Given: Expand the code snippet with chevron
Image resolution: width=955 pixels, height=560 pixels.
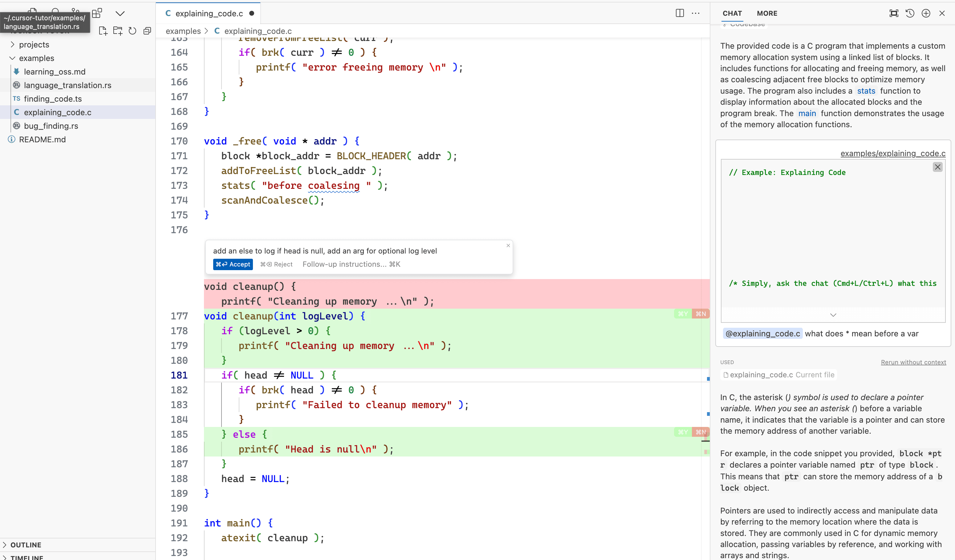Looking at the screenshot, I should 833,315.
